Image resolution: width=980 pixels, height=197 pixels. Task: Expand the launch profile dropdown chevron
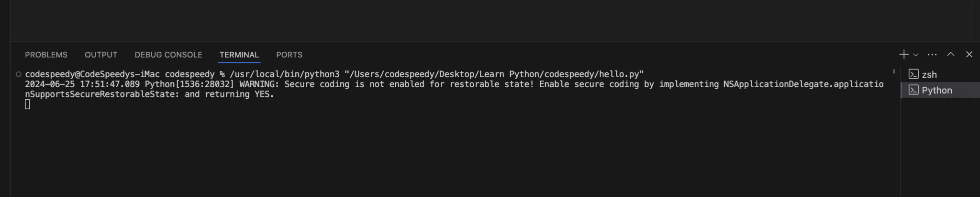coord(915,55)
